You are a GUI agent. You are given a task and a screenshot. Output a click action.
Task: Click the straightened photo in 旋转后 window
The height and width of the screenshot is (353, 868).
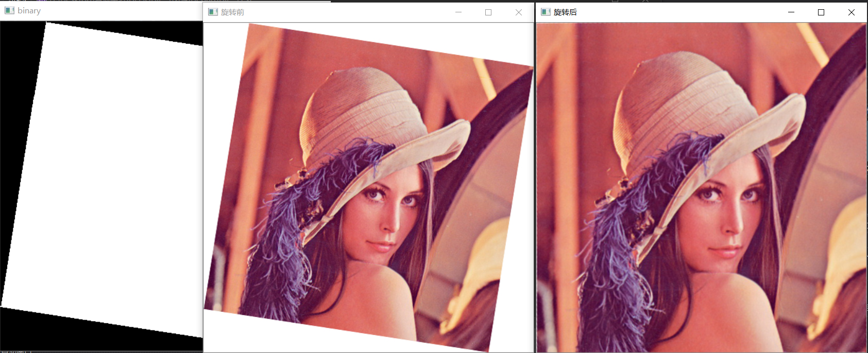701,187
